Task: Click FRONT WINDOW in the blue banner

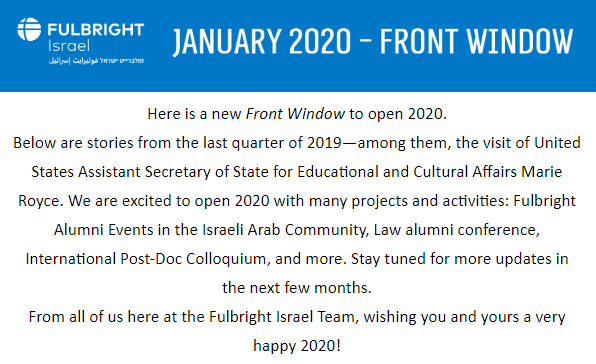Action: [x=476, y=41]
